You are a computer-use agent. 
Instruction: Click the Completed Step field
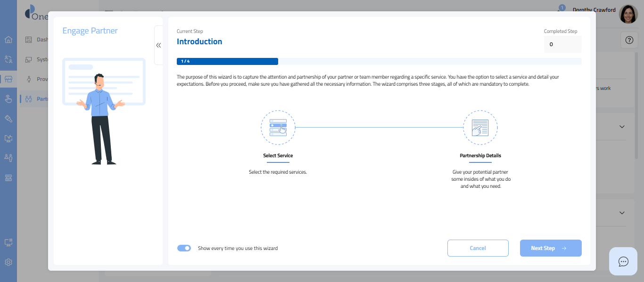tap(562, 44)
